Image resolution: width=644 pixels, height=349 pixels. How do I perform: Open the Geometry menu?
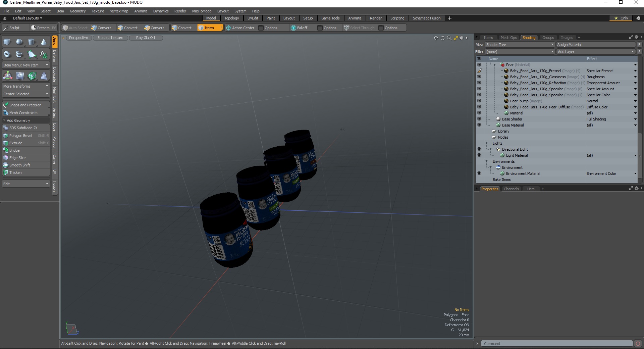coord(77,11)
